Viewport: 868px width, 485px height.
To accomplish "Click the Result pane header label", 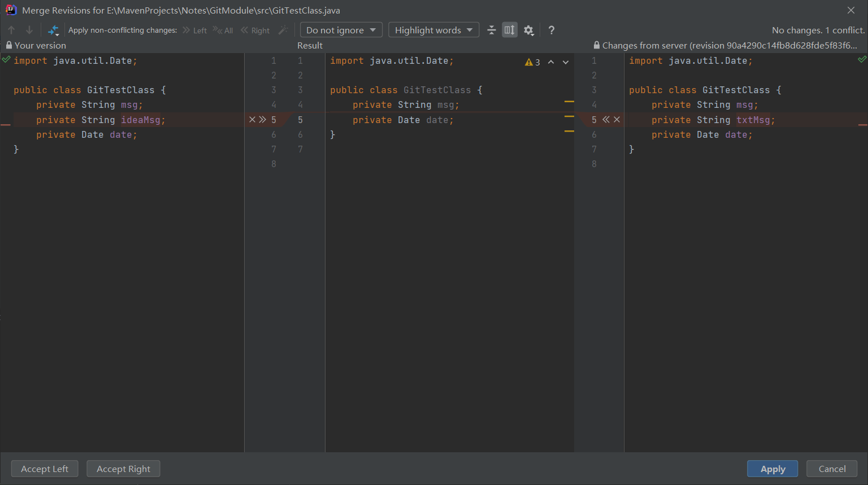I will 310,45.
